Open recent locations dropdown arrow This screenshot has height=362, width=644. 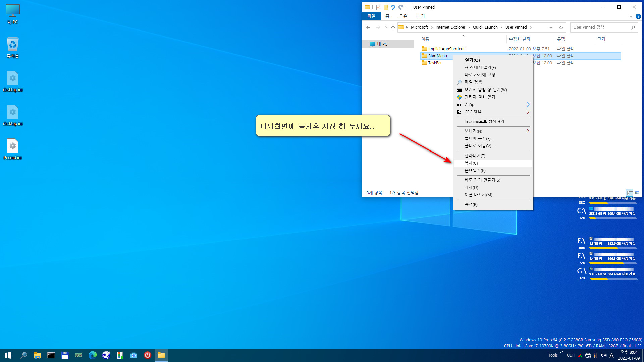386,27
